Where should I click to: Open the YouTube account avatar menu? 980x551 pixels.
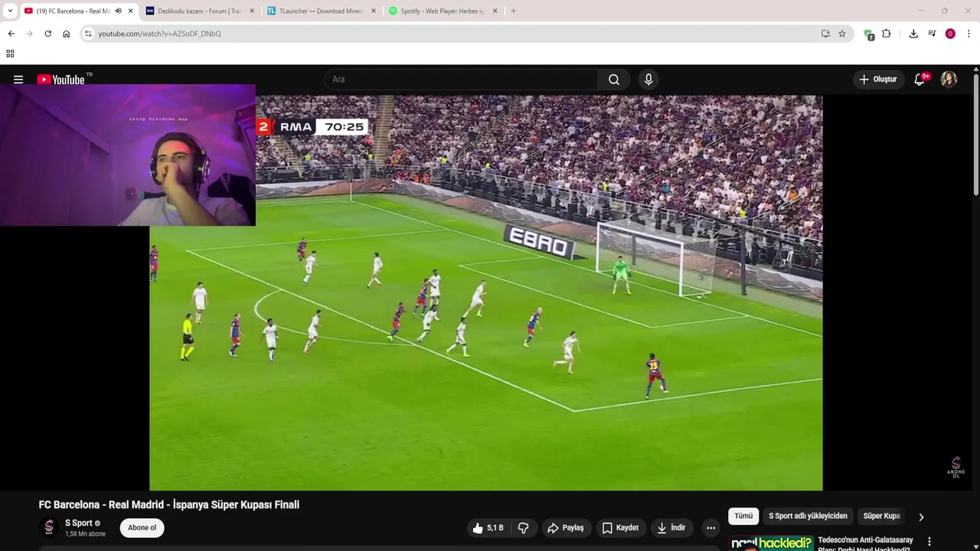pyautogui.click(x=949, y=80)
